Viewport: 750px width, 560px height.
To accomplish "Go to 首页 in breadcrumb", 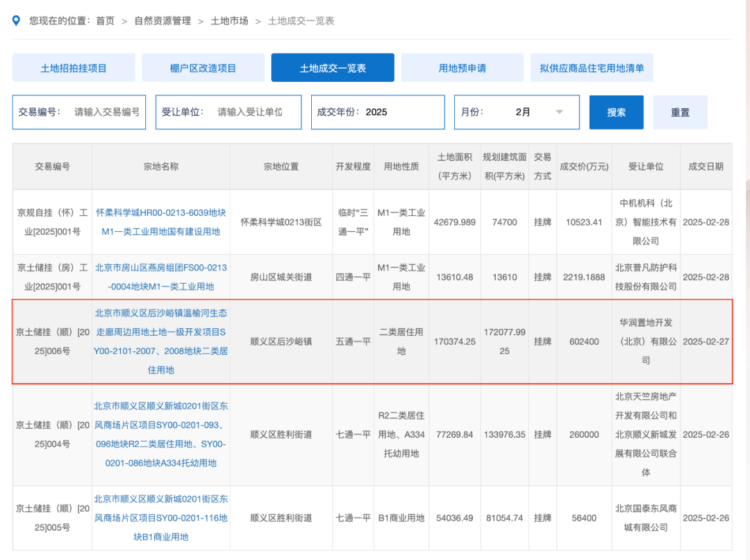I will click(106, 21).
